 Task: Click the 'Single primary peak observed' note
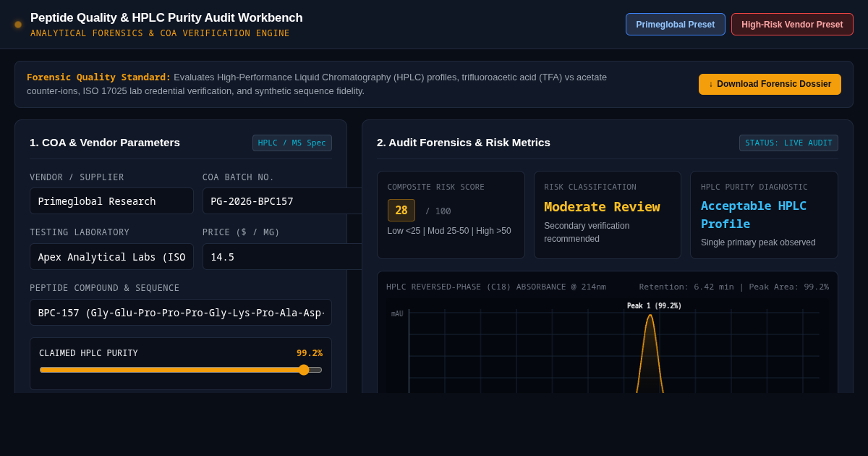click(758, 242)
